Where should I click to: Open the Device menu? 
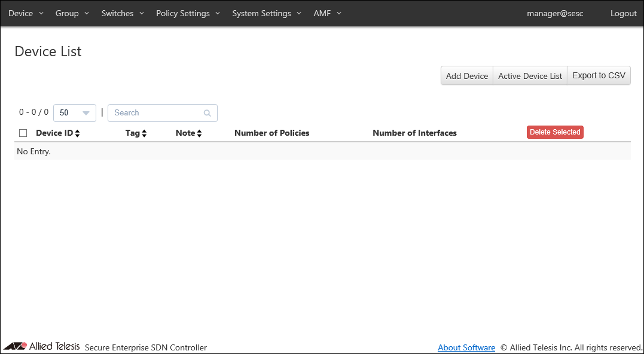pyautogui.click(x=26, y=13)
